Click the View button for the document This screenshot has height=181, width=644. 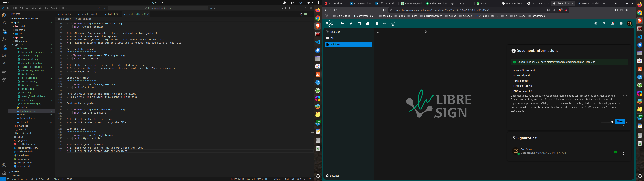coord(620,122)
